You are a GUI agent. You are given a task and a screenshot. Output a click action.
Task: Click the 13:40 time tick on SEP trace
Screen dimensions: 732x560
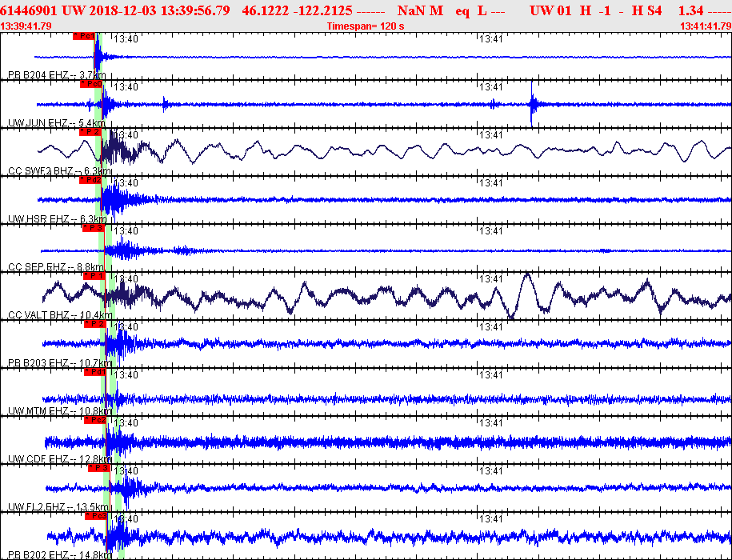tap(126, 231)
